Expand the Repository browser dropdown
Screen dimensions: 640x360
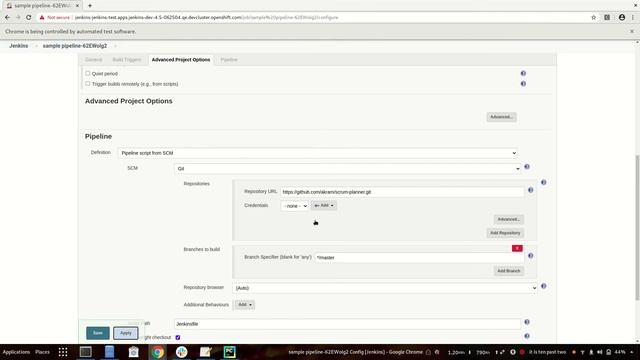pos(385,288)
